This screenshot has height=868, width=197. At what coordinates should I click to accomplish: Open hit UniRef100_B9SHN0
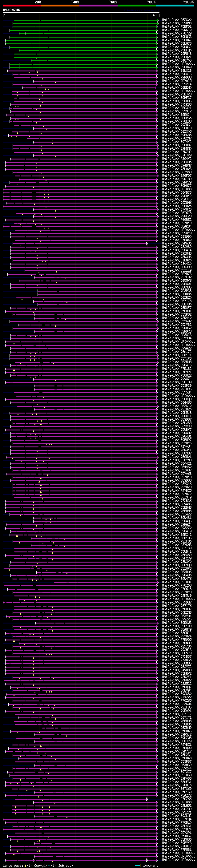(x=177, y=24)
